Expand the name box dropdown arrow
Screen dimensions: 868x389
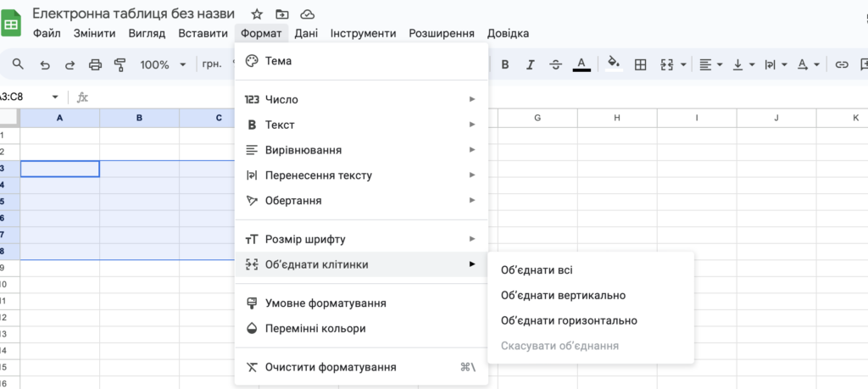[x=55, y=97]
